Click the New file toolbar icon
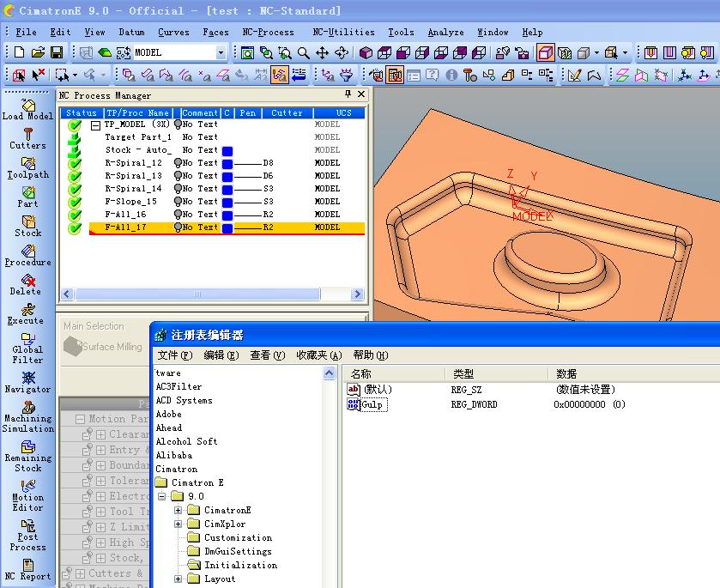The width and height of the screenshot is (720, 588). click(19, 53)
